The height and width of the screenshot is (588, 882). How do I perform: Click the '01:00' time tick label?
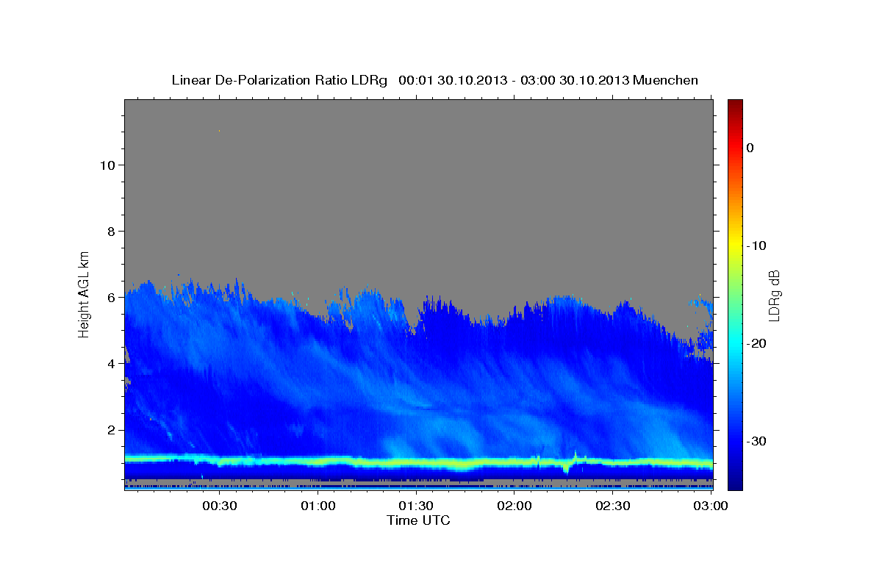click(318, 506)
